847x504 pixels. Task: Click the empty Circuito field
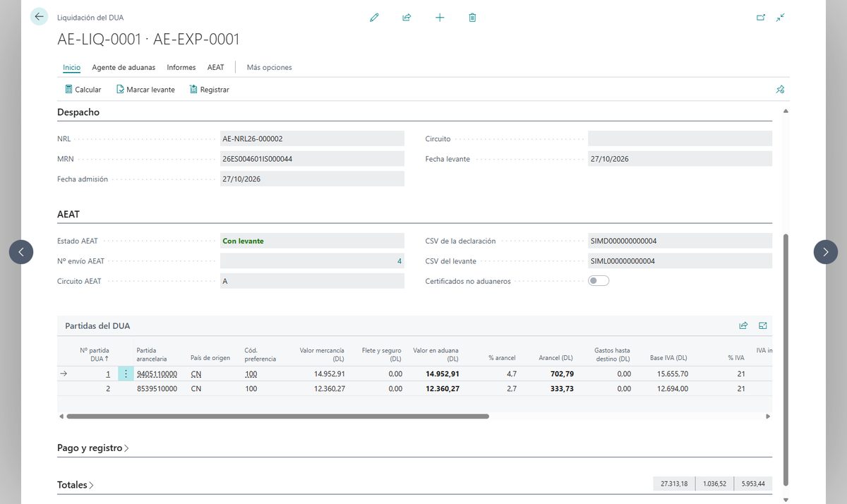(x=680, y=139)
